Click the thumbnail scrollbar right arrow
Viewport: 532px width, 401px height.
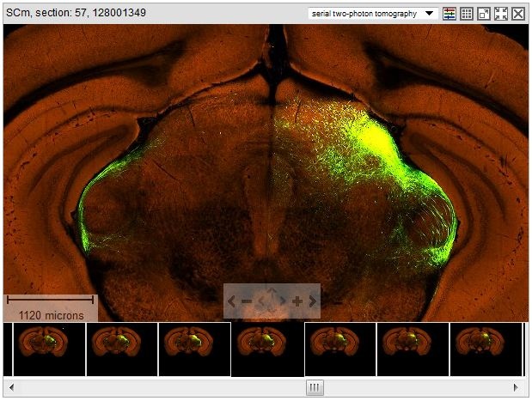point(516,387)
